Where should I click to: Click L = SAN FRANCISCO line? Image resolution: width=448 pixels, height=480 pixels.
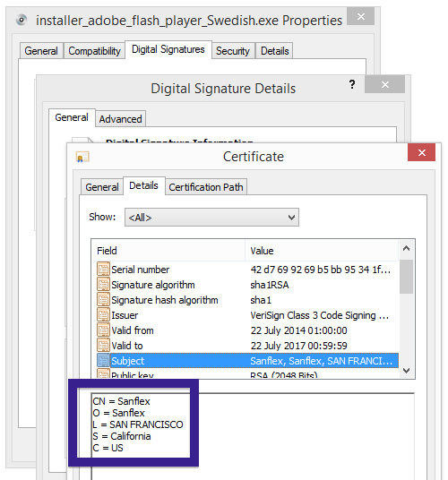click(x=138, y=424)
